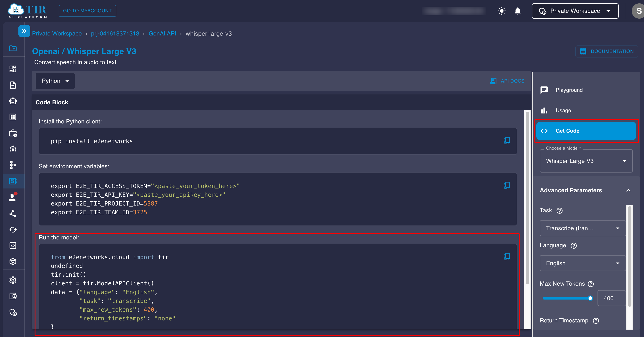644x337 pixels.
Task: Open the new project folder-plus sidebar icon
Action: tap(13, 48)
